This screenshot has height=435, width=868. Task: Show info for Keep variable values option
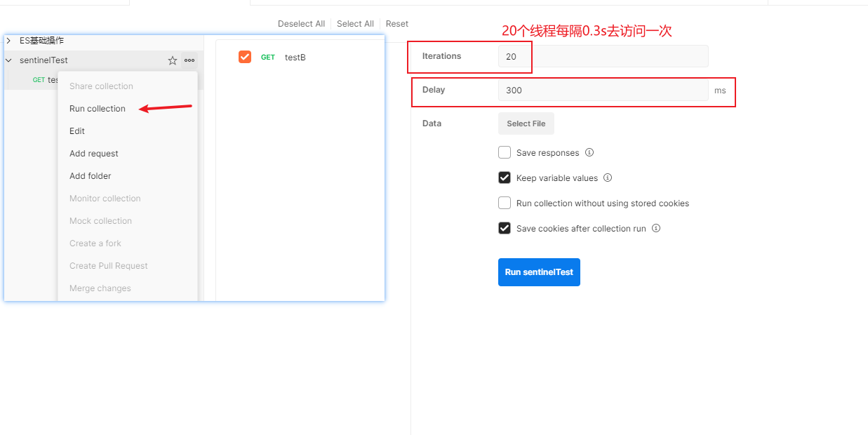(x=608, y=178)
